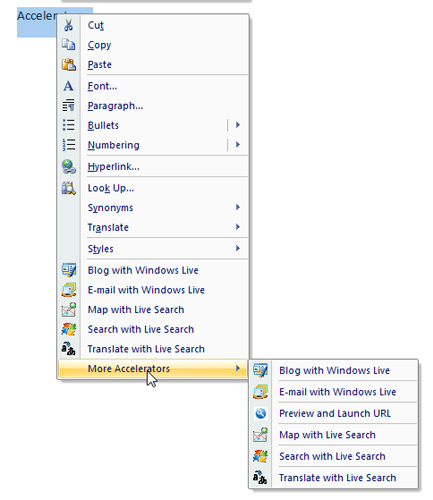The width and height of the screenshot is (433, 500).
Task: Click Search with Live Search icon in main menu
Action: click(x=69, y=329)
